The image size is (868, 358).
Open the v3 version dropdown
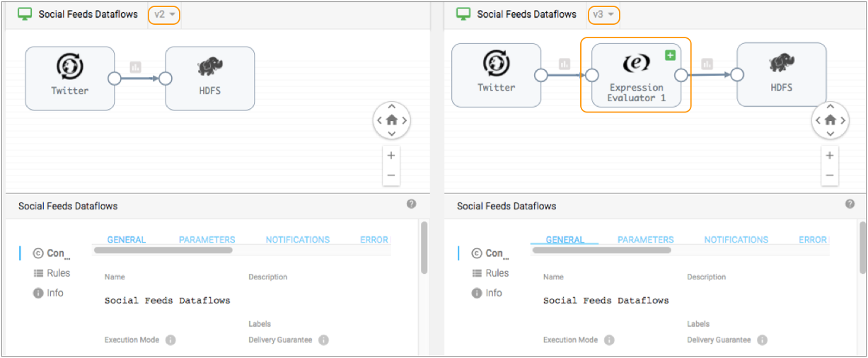(x=603, y=14)
